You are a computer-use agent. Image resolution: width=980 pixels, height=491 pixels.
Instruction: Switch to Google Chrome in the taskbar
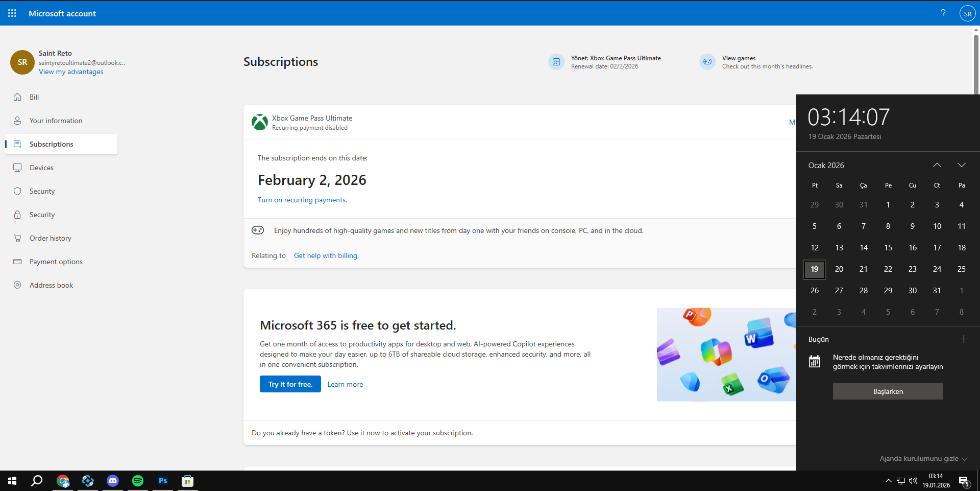pos(63,481)
